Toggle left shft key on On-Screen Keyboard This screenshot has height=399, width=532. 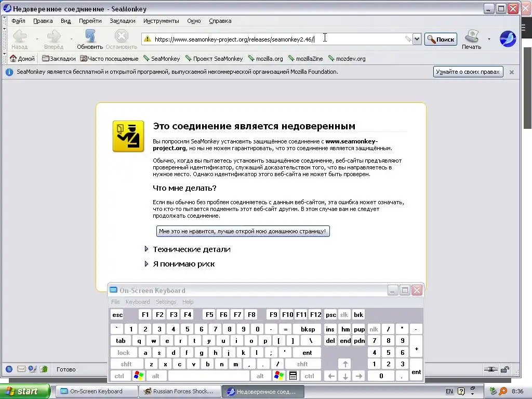coord(126,364)
